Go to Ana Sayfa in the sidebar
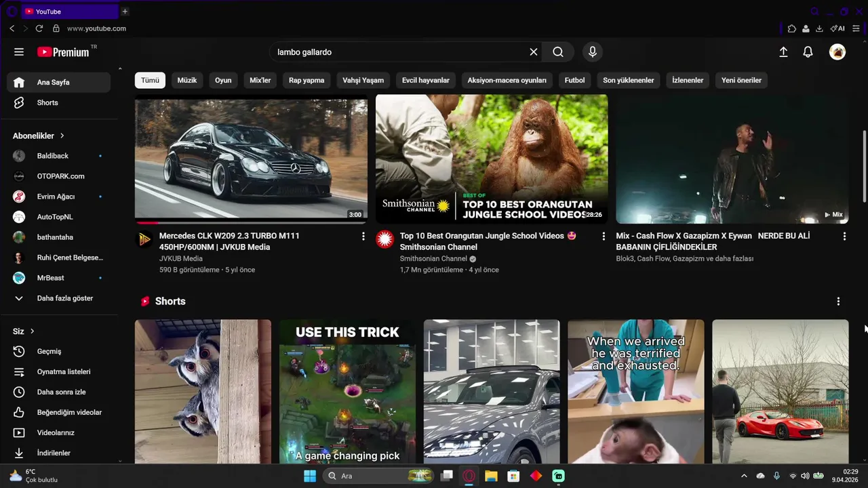Screen dimensions: 868x488 (59, 82)
